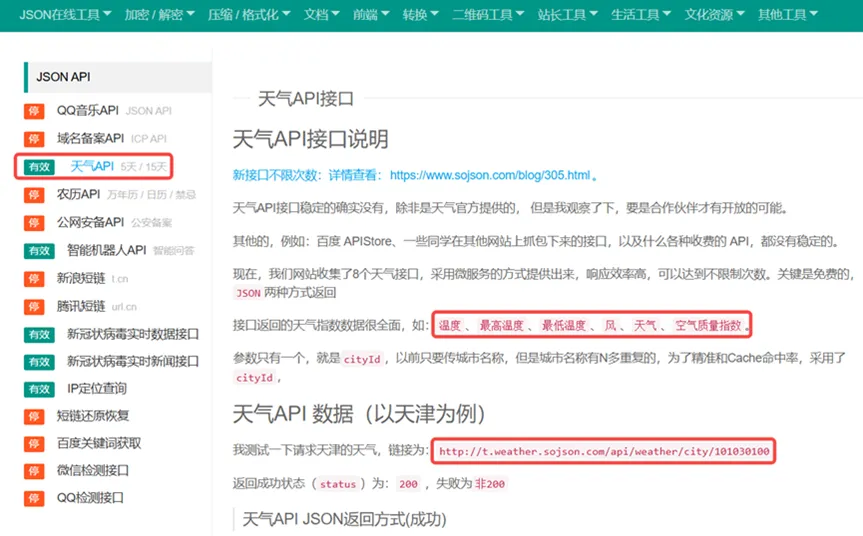Open 域名备案API sidebar entry

(x=90, y=138)
